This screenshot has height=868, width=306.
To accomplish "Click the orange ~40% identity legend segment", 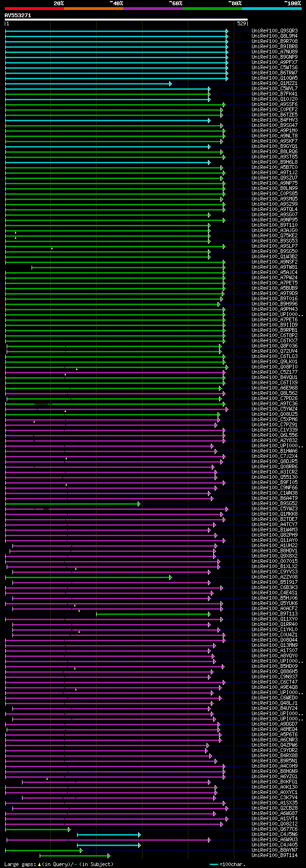I will coord(94,9).
